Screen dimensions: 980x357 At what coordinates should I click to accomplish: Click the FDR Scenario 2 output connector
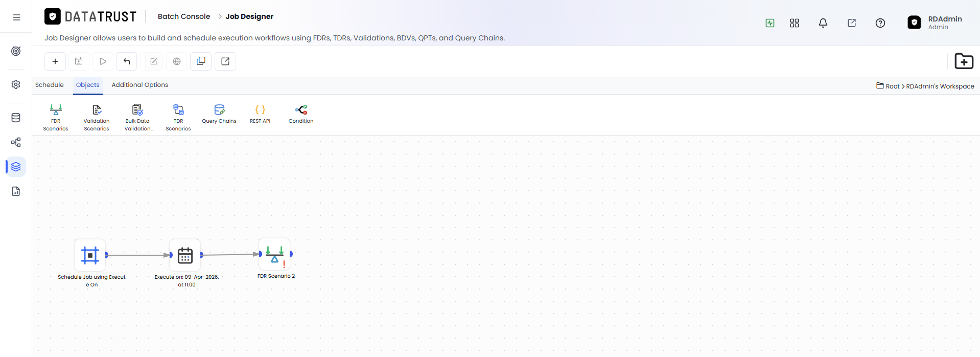click(291, 254)
